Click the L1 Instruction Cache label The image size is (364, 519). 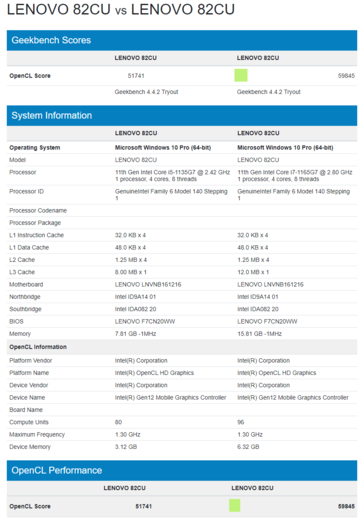36,235
